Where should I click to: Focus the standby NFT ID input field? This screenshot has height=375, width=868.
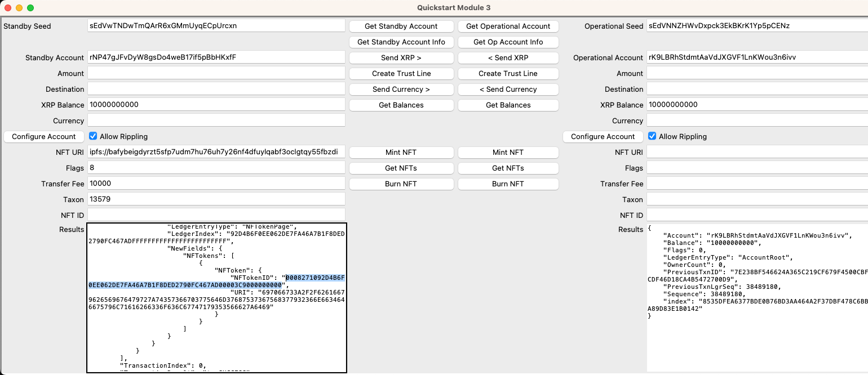[x=216, y=215]
